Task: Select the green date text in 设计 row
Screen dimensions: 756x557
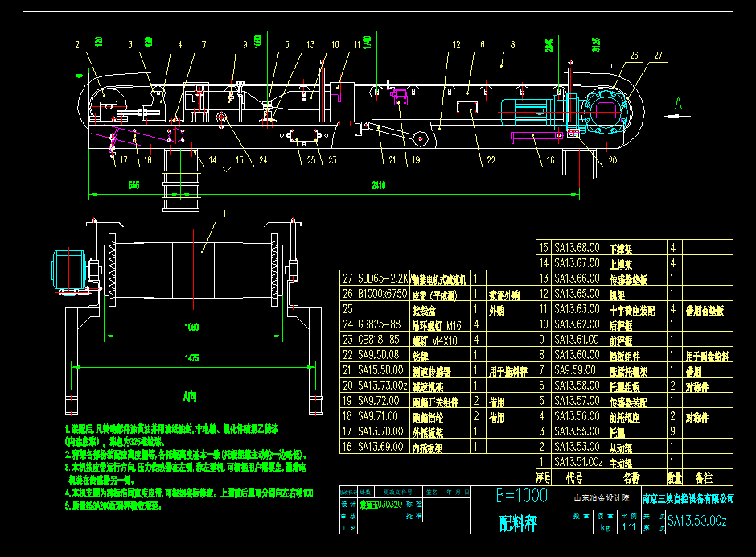Action: point(380,505)
